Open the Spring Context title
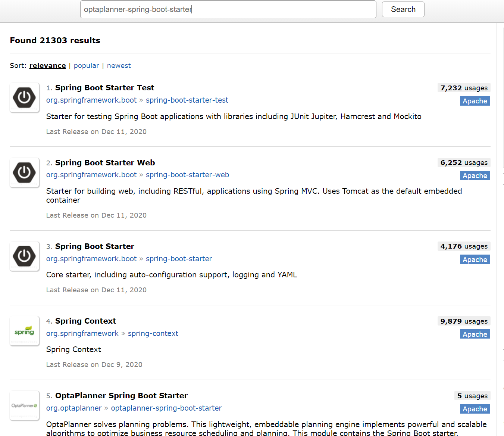Screen dimensions: 504x436 point(85,321)
